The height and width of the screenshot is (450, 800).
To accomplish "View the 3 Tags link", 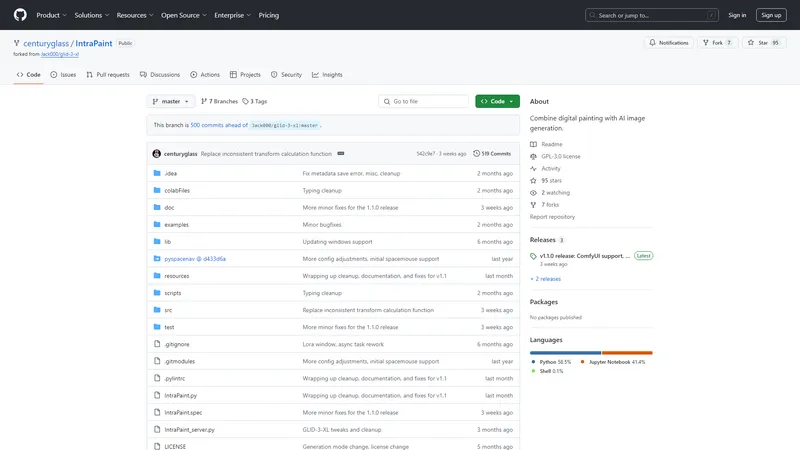I will (x=255, y=102).
